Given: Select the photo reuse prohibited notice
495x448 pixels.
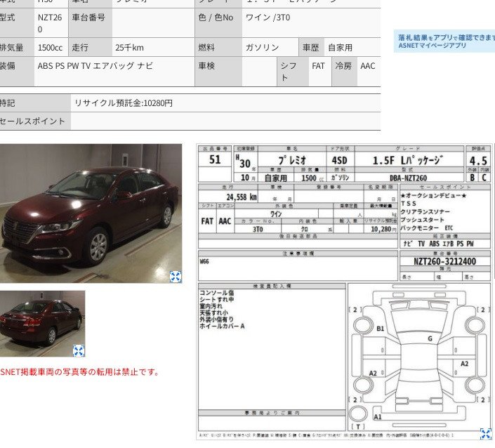Looking at the screenshot, I should (79, 372).
